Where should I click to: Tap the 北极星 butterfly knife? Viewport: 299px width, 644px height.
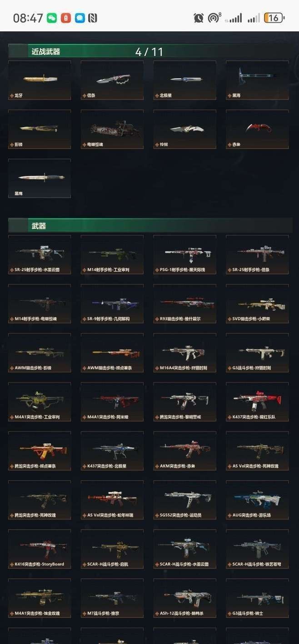pos(184,80)
